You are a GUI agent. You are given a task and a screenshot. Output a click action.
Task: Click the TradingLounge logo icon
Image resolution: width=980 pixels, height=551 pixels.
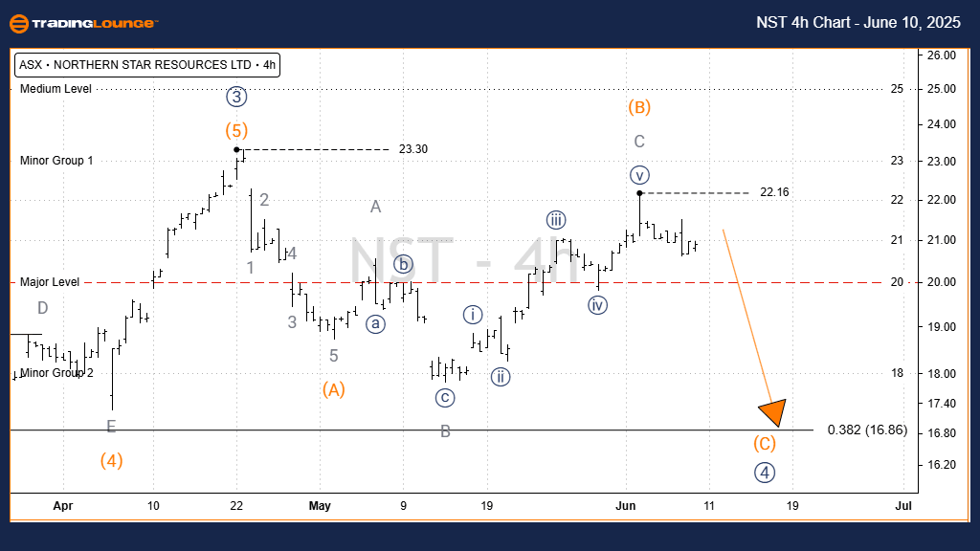[x=18, y=24]
